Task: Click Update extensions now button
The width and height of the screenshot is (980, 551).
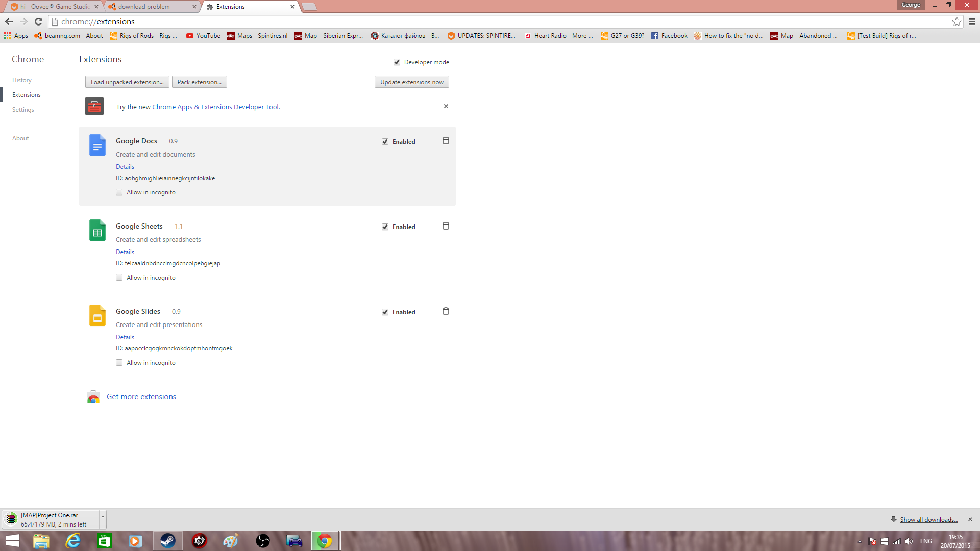Action: [411, 82]
